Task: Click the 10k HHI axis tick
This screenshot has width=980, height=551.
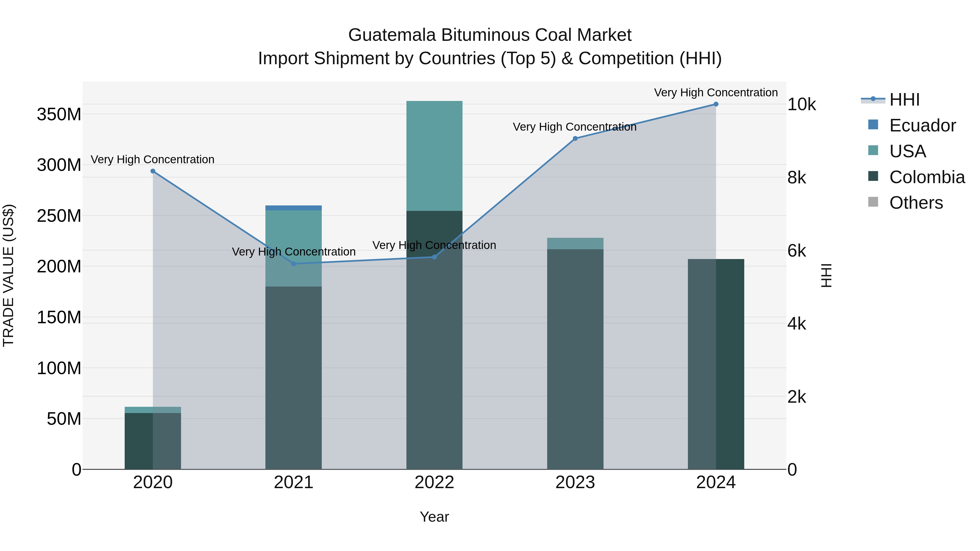Action: click(802, 104)
